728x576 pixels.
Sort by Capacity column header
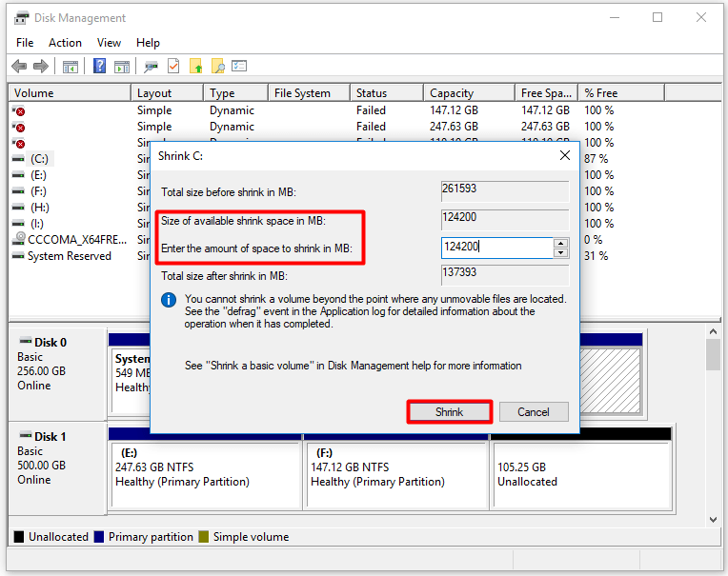pyautogui.click(x=470, y=92)
